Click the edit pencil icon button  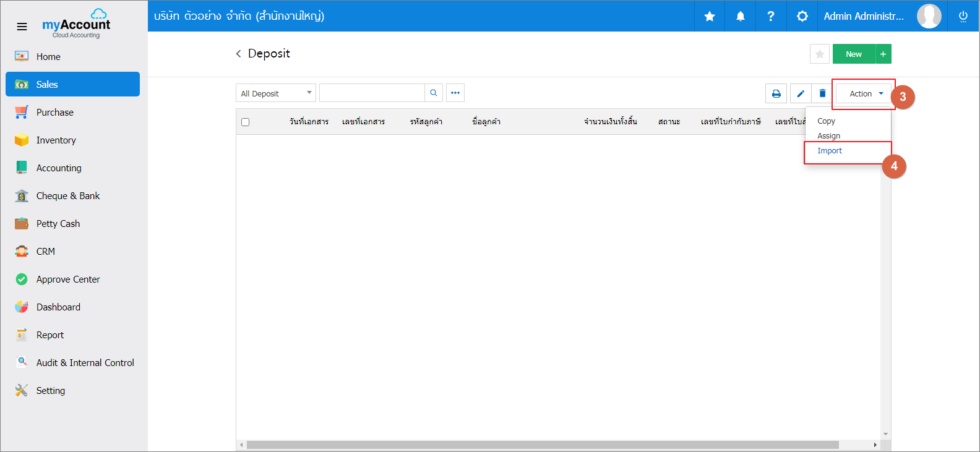pos(801,93)
